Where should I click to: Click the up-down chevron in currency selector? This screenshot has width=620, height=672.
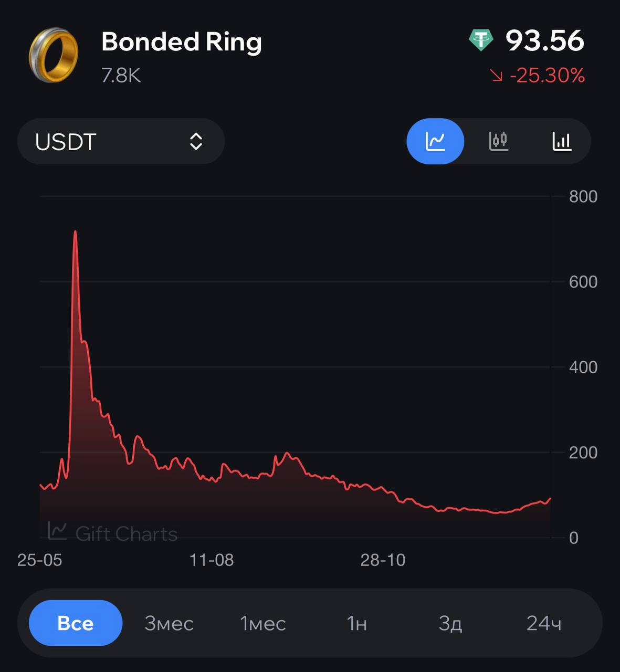point(196,142)
